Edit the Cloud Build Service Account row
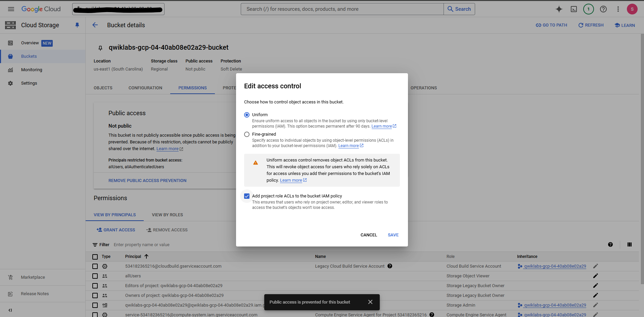The image size is (644, 317). click(x=595, y=266)
